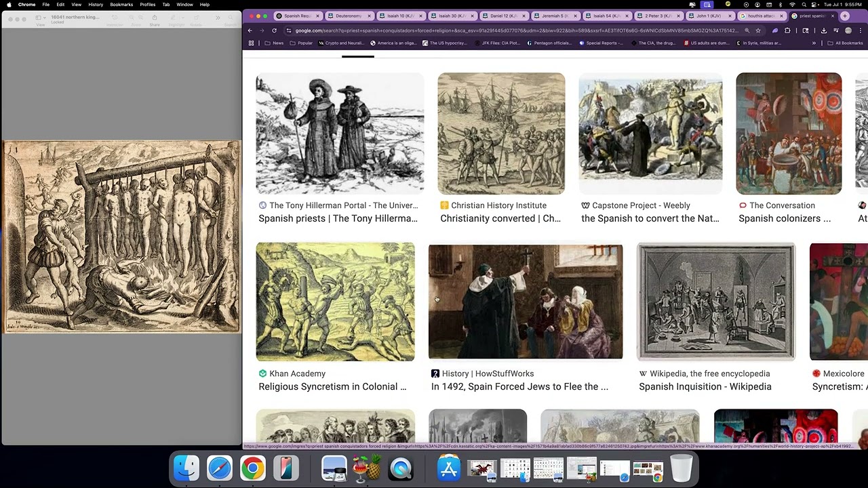
Task: Open Google Chrome in the Dock
Action: 252,468
